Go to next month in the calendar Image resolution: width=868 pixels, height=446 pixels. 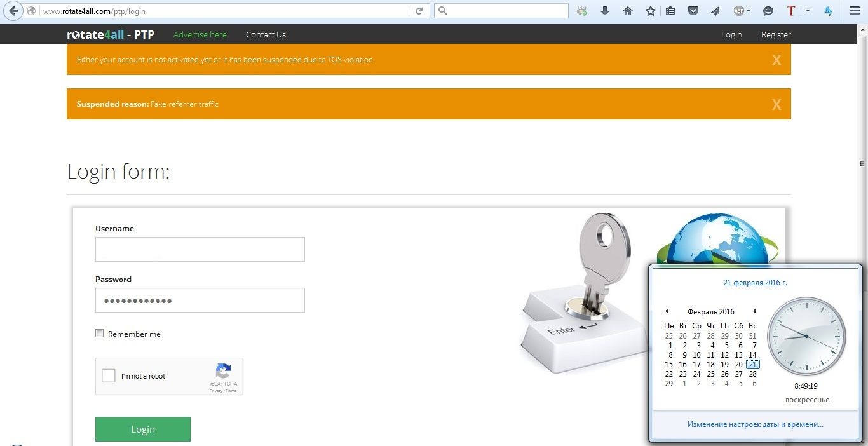(755, 311)
